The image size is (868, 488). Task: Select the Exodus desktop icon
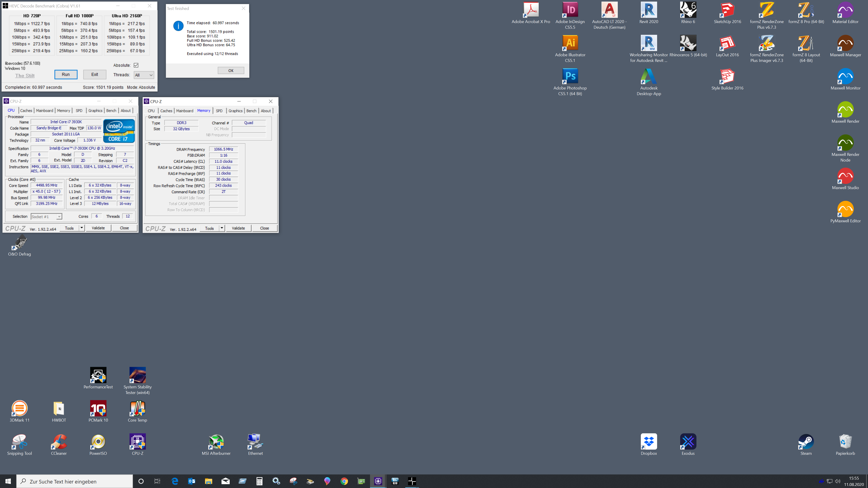point(688,445)
